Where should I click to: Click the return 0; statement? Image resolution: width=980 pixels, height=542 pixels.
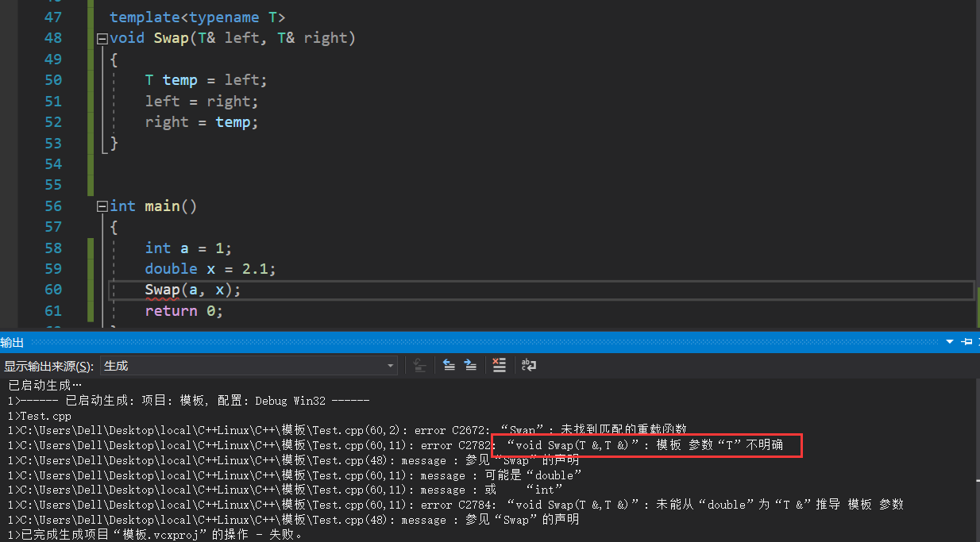184,311
